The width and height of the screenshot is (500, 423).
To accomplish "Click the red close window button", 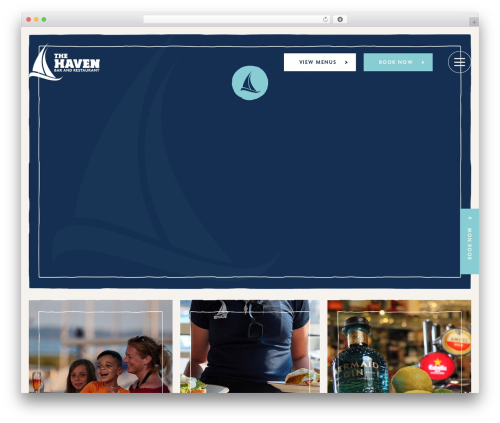I will point(29,20).
